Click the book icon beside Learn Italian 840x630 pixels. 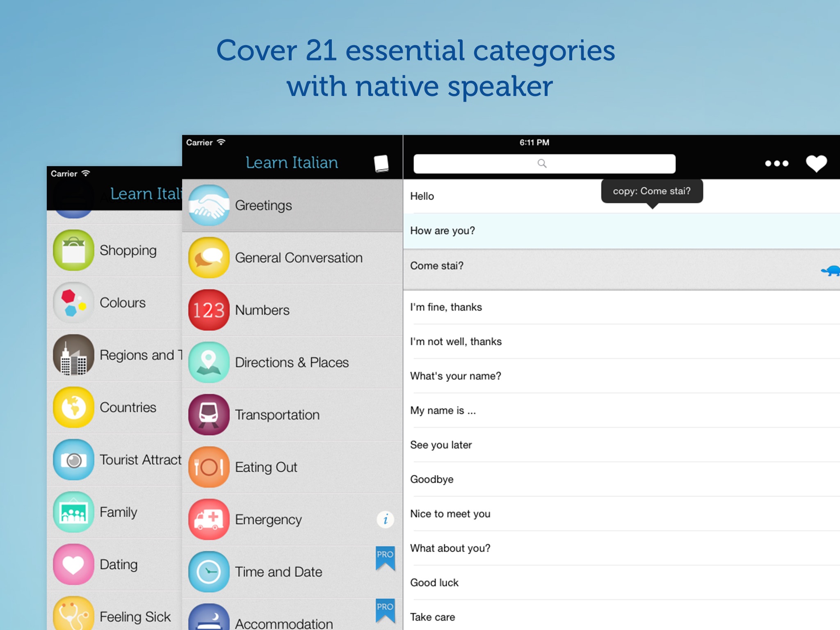[381, 163]
